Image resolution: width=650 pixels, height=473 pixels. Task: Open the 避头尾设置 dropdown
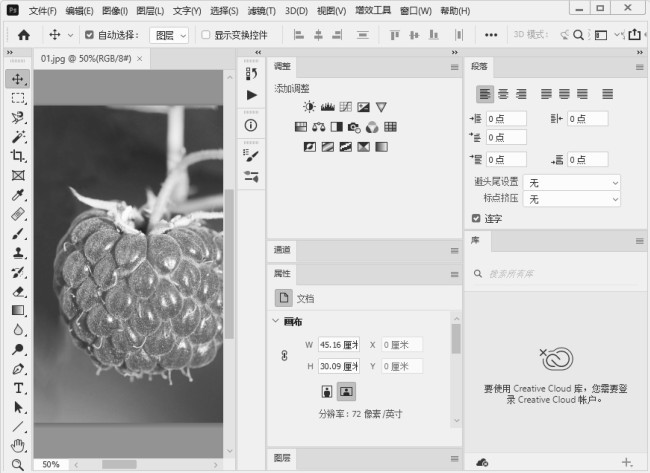pos(572,183)
